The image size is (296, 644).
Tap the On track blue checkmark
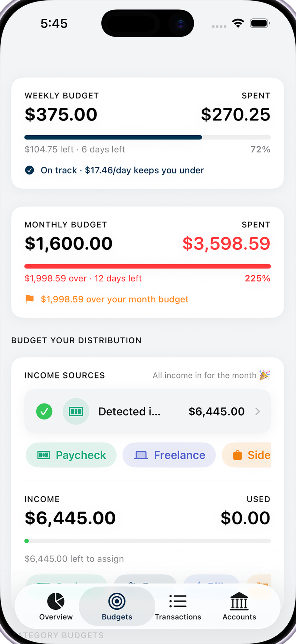(x=29, y=170)
